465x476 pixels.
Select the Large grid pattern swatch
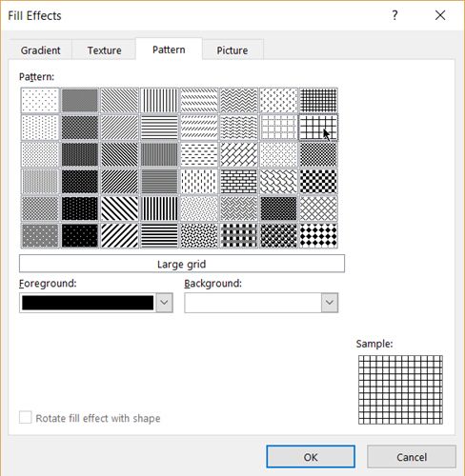[318, 128]
